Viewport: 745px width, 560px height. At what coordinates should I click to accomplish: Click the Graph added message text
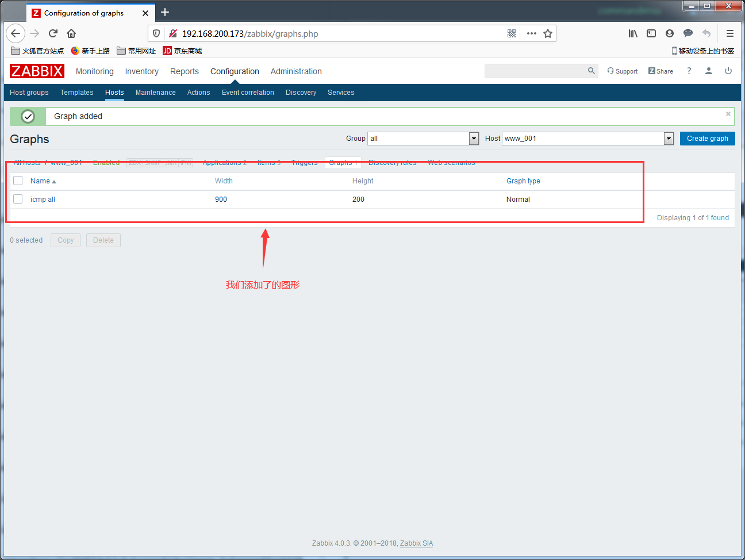pos(78,116)
